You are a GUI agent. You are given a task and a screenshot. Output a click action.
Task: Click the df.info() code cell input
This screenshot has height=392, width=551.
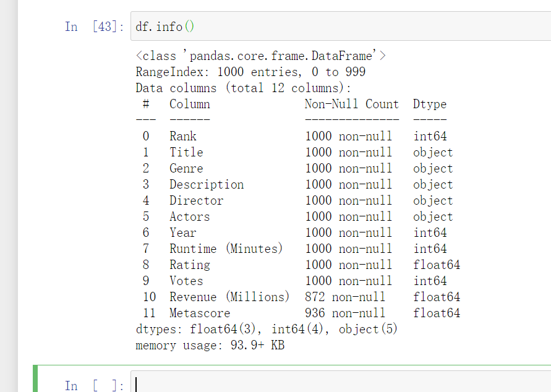coord(341,27)
